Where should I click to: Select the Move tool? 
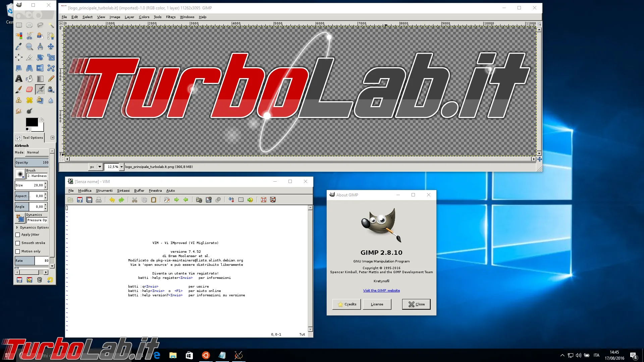51,47
